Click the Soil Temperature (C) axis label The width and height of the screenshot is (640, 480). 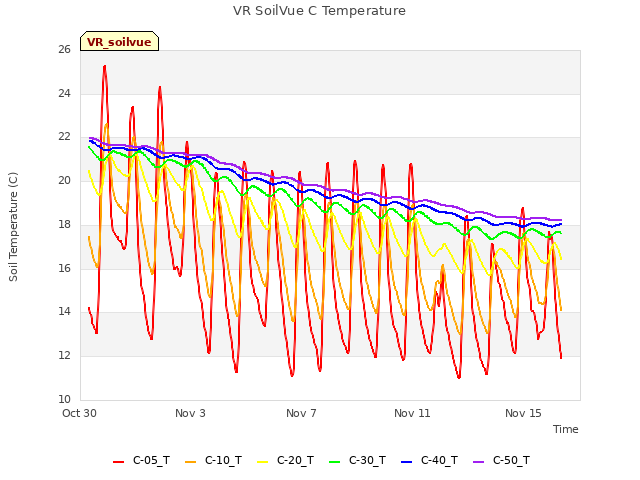pyautogui.click(x=13, y=227)
